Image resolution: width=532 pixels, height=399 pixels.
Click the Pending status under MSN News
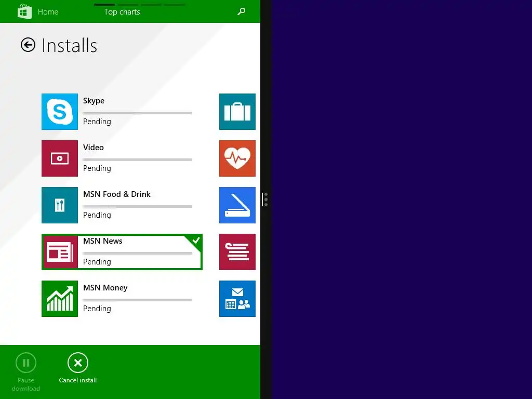click(97, 262)
